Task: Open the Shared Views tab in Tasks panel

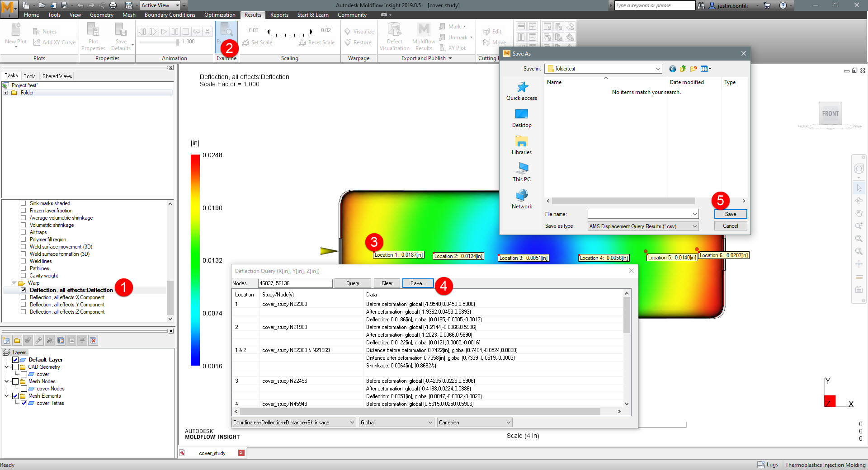Action: [x=57, y=75]
